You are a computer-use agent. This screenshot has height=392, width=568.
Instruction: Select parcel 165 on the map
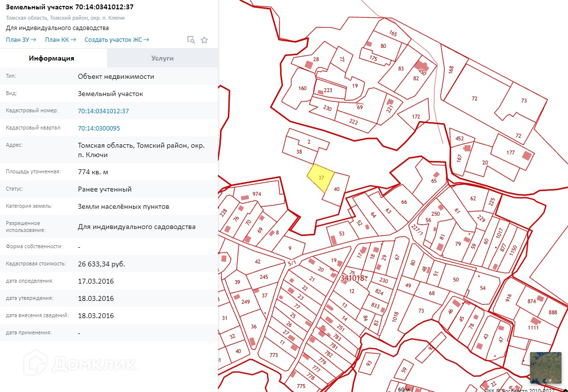[x=393, y=33]
